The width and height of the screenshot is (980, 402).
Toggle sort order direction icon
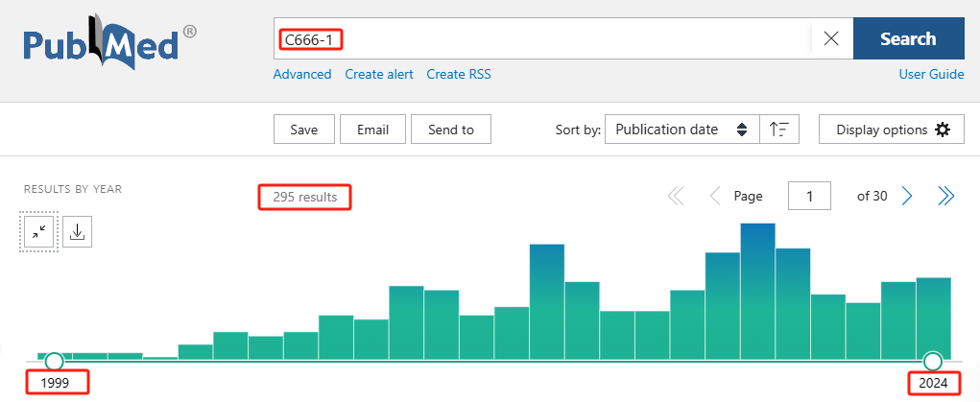779,130
